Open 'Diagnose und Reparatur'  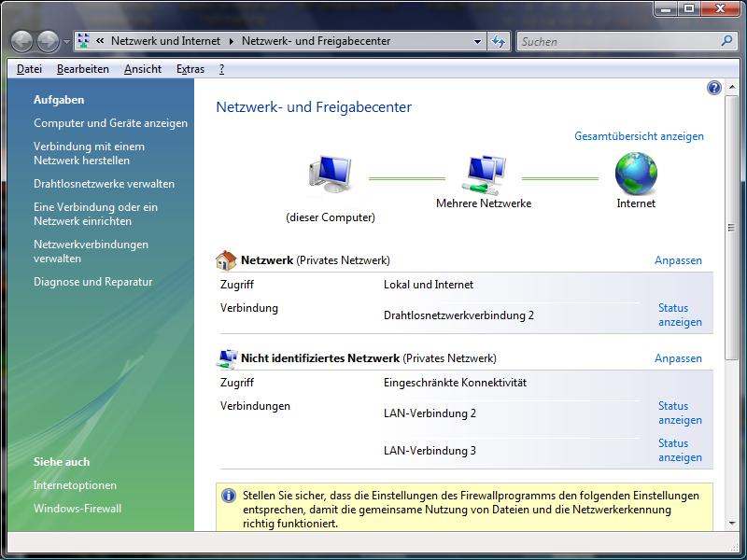pos(92,282)
